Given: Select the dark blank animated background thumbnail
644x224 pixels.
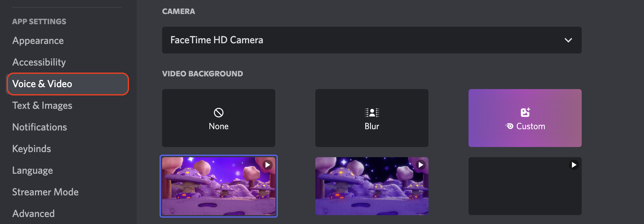Looking at the screenshot, I should click(x=525, y=186).
